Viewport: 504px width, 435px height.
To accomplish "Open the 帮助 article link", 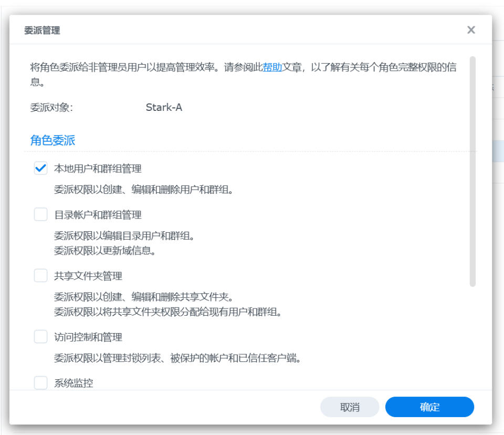I will [272, 67].
